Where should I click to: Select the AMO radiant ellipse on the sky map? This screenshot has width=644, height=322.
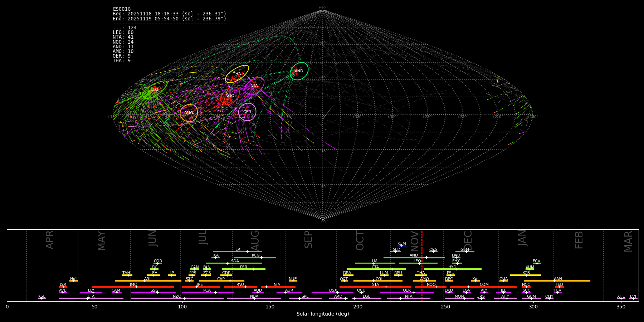pyautogui.click(x=189, y=113)
